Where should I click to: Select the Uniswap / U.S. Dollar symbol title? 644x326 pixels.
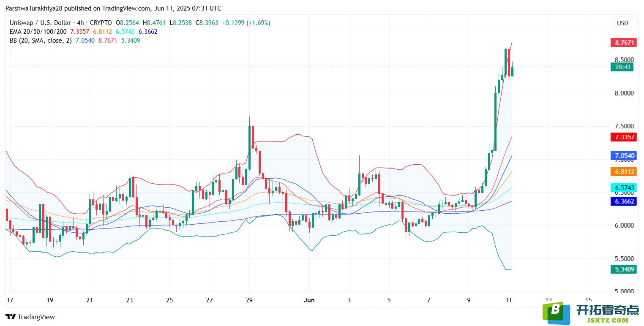click(40, 23)
